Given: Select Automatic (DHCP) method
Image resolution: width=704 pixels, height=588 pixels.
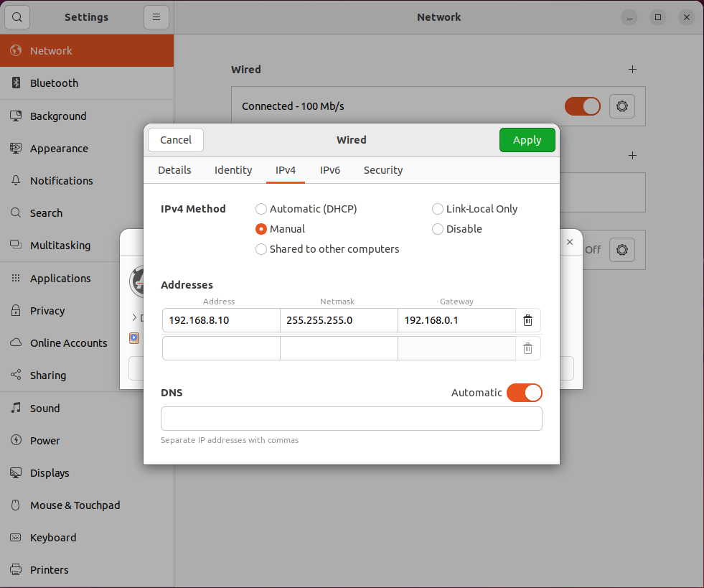Looking at the screenshot, I should (261, 209).
